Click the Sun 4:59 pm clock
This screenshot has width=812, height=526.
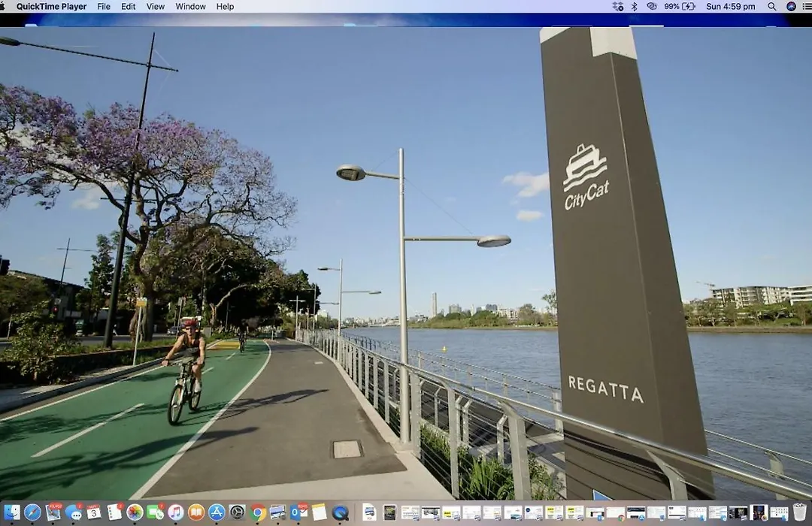pyautogui.click(x=731, y=6)
